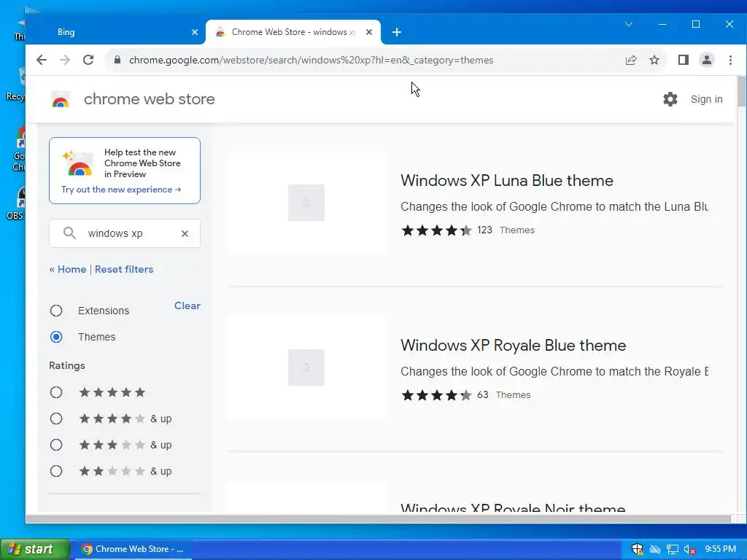Viewport: 747px width, 560px height.
Task: Click the muted volume tray icon
Action: pyautogui.click(x=689, y=549)
